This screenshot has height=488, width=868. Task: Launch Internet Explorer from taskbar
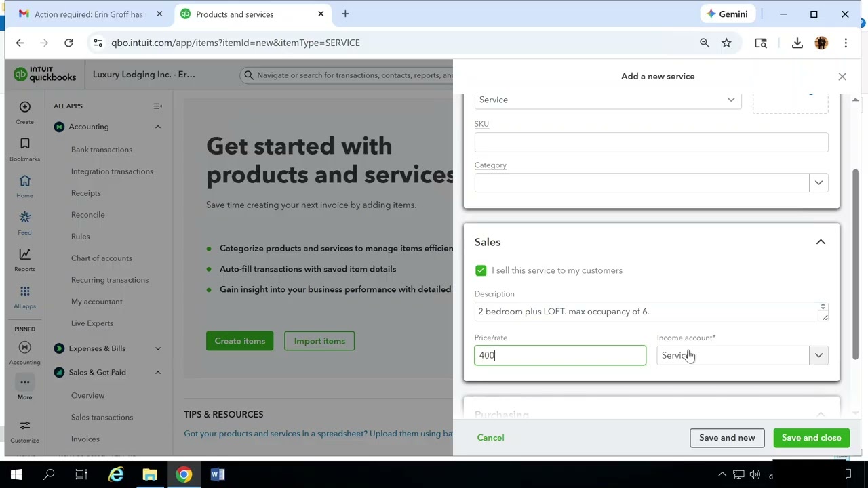coord(116,474)
